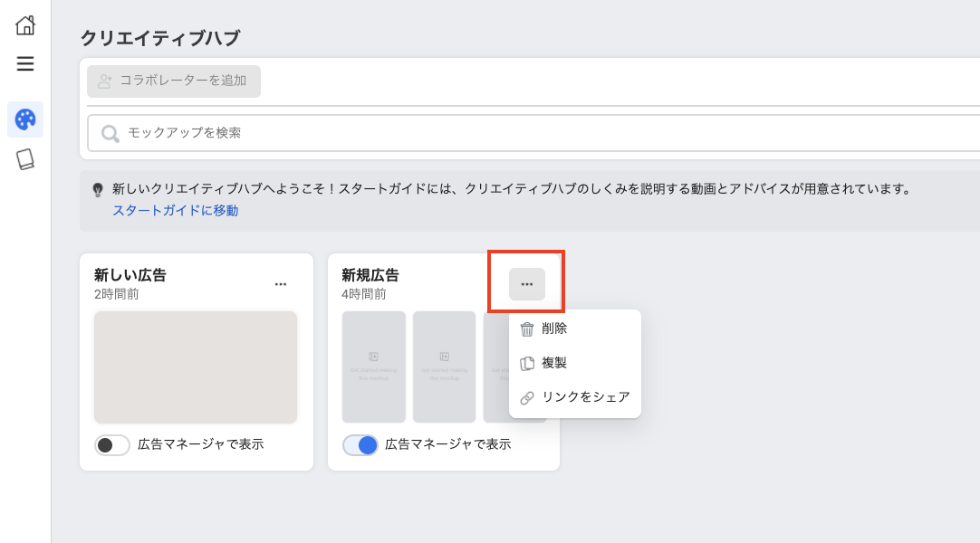Click the magnifier icon in search box
980x543 pixels.
110,133
